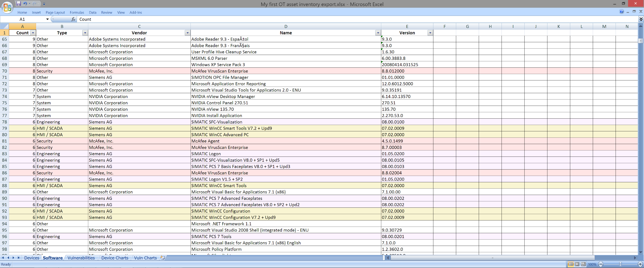Select cell 'NVIDIA Control Panel 270.51'
This screenshot has height=268, width=644.
coord(286,103)
